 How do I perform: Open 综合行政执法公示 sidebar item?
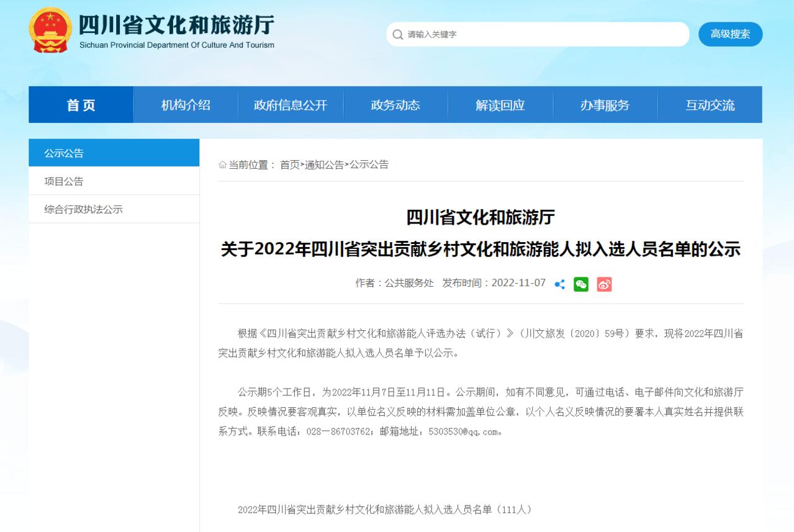click(x=83, y=209)
